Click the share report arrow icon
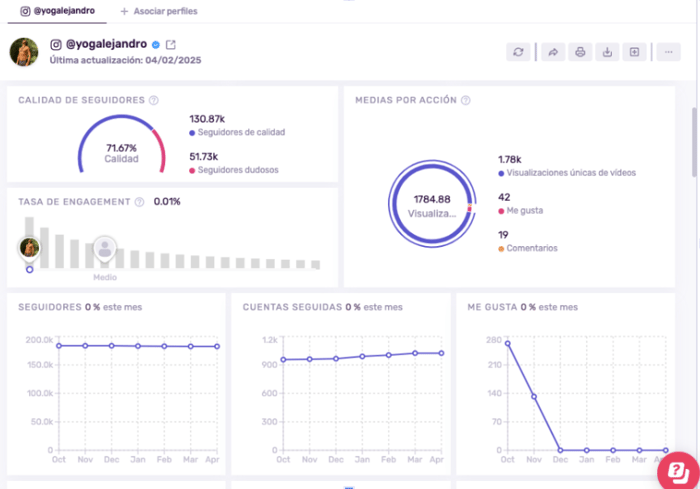The height and width of the screenshot is (489, 700). pyautogui.click(x=552, y=52)
